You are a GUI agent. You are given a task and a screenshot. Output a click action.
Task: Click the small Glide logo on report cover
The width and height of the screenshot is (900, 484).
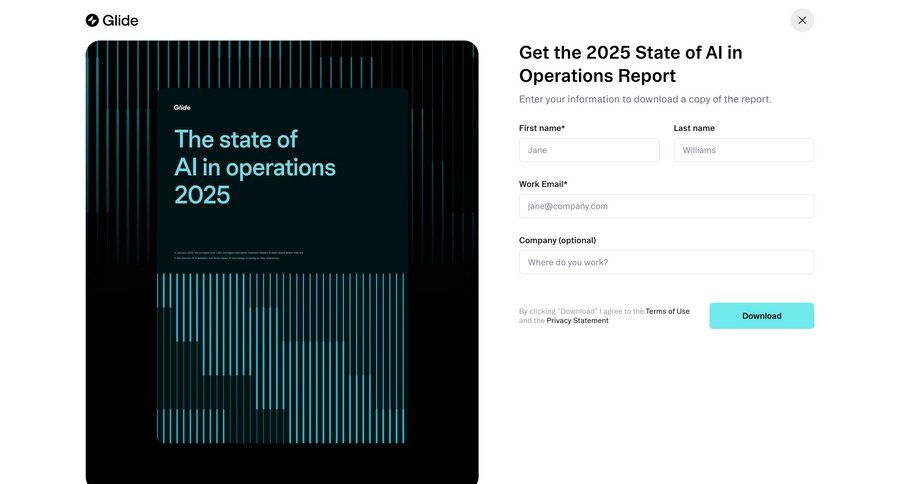tap(182, 108)
